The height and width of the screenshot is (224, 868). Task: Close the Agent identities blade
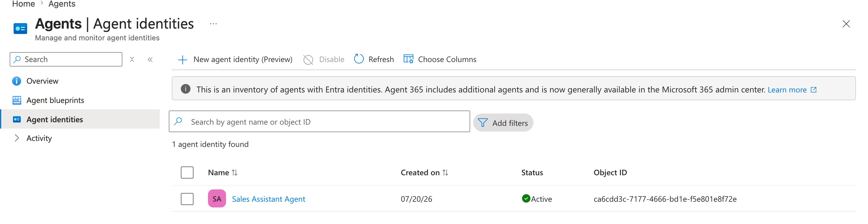pyautogui.click(x=846, y=24)
